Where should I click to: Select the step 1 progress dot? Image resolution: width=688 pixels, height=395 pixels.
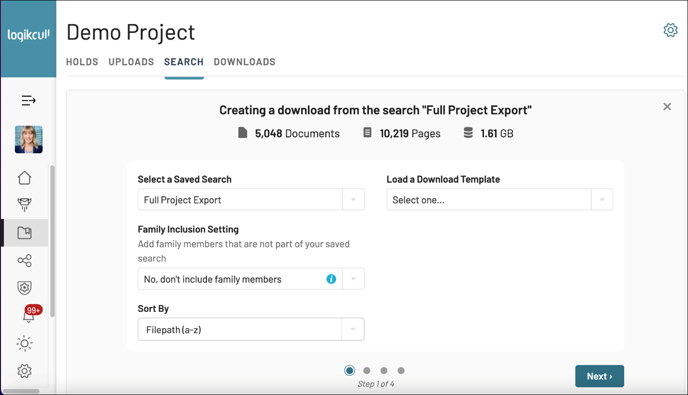(x=350, y=370)
